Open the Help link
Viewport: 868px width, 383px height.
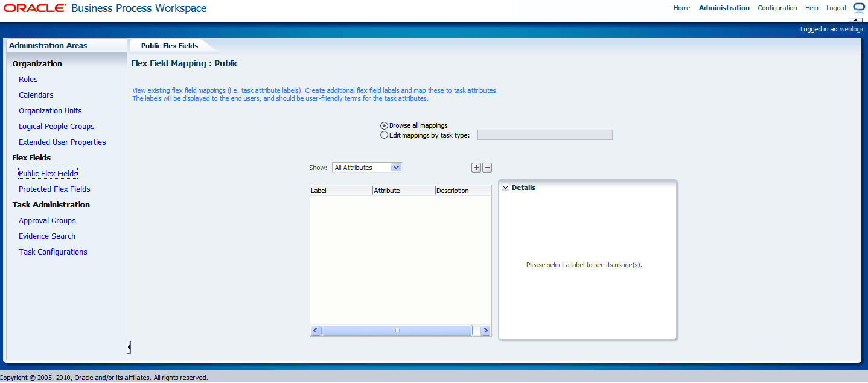(812, 8)
